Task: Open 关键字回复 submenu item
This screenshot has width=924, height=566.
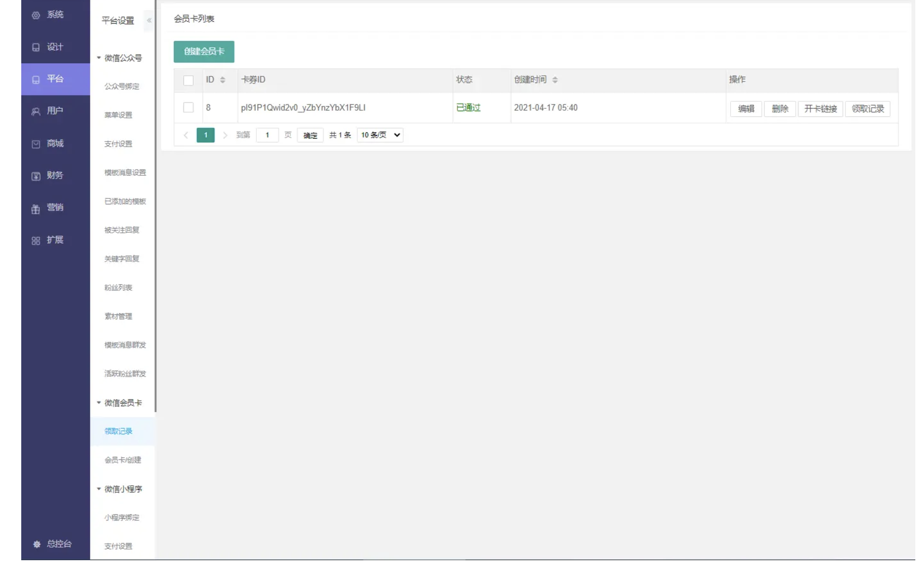Action: click(x=122, y=259)
